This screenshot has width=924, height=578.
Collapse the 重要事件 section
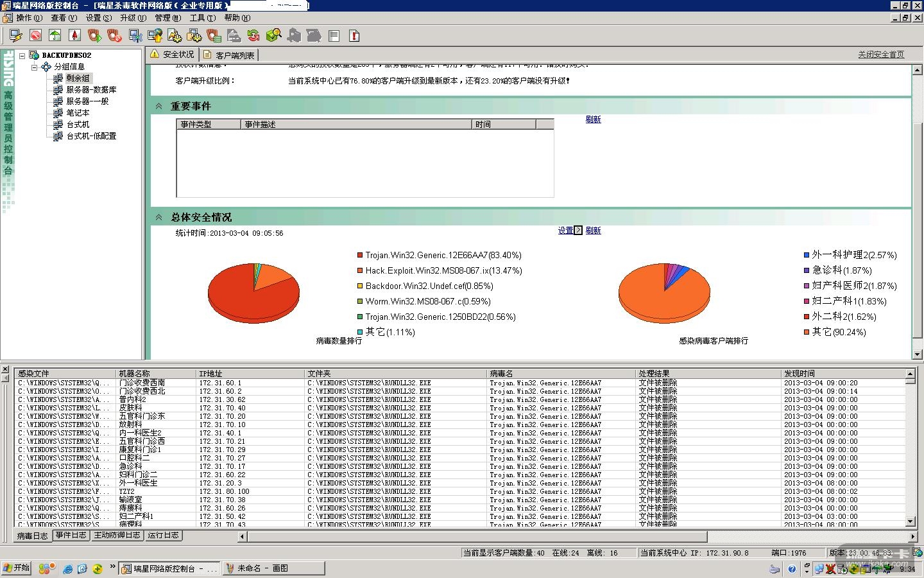158,106
